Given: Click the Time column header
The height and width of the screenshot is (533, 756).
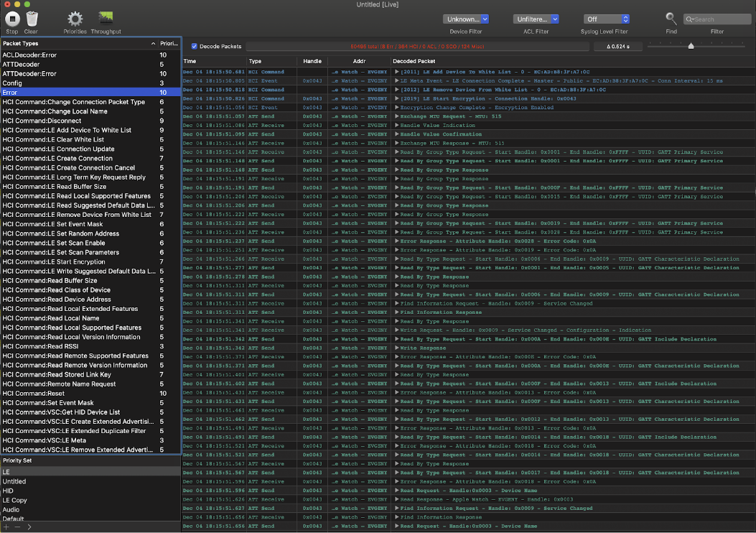Looking at the screenshot, I should pos(214,61).
